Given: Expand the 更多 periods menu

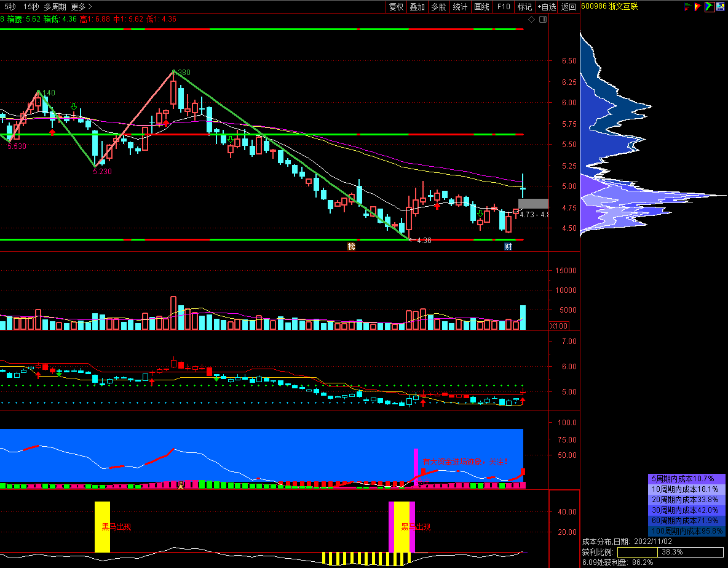Looking at the screenshot, I should click(x=81, y=7).
